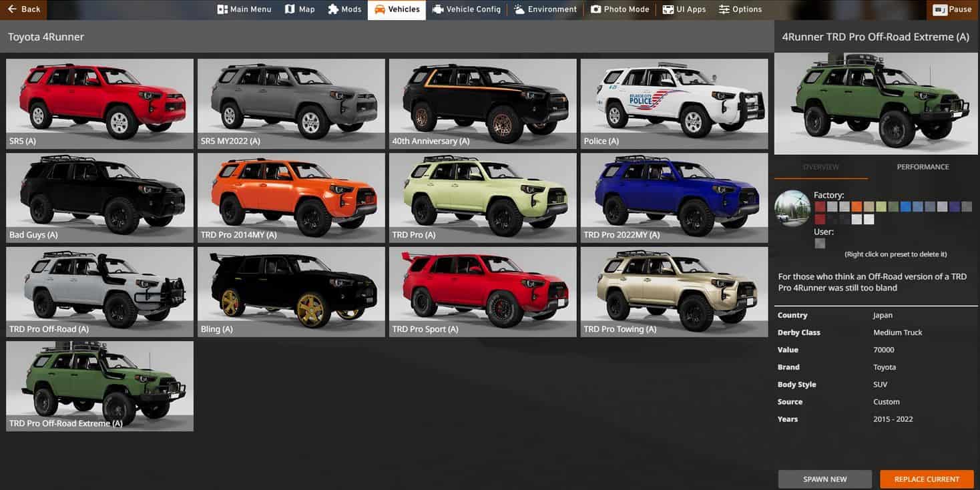Click the Spawn New button

tap(824, 479)
